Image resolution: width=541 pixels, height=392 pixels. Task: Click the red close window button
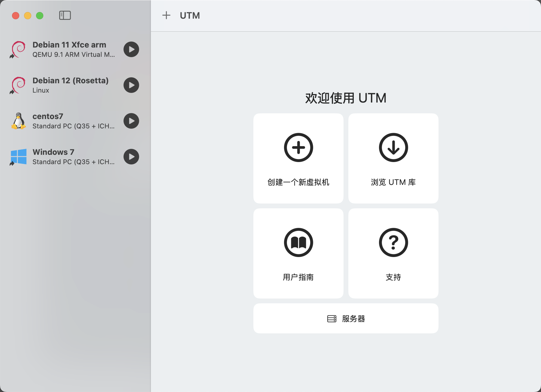coord(16,16)
